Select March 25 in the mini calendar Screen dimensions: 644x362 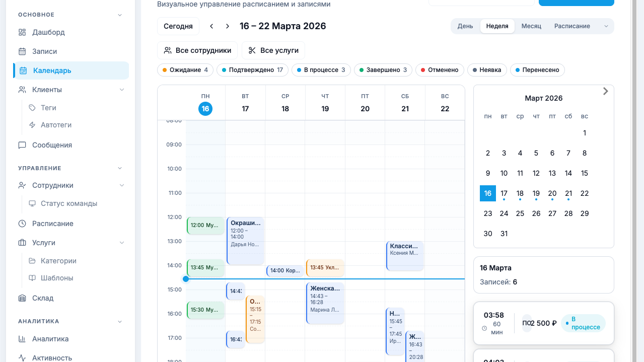(x=520, y=213)
